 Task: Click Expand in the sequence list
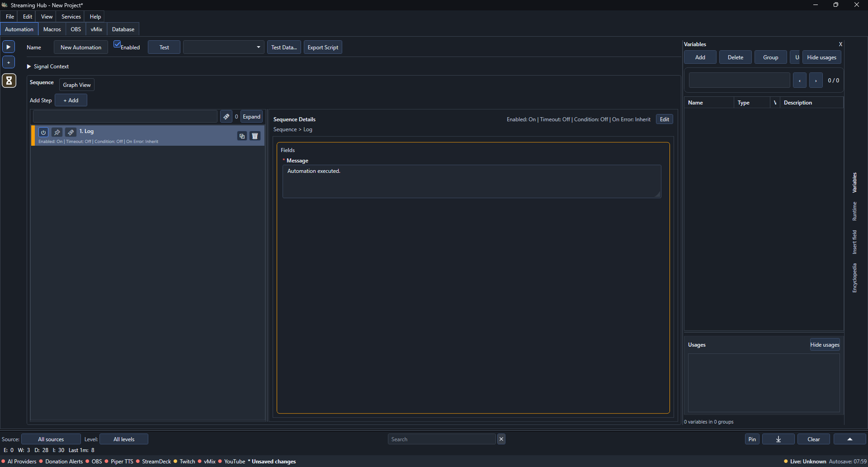pos(252,116)
